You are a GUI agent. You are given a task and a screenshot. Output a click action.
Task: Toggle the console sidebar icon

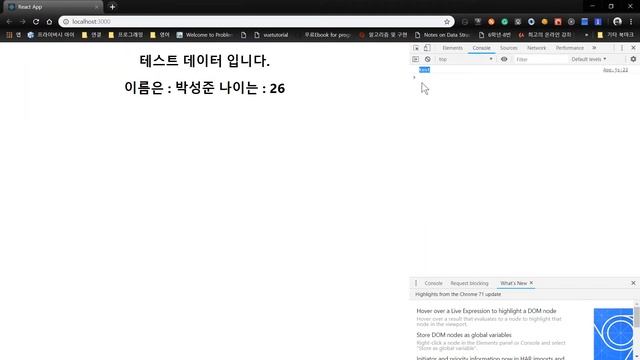[416, 59]
